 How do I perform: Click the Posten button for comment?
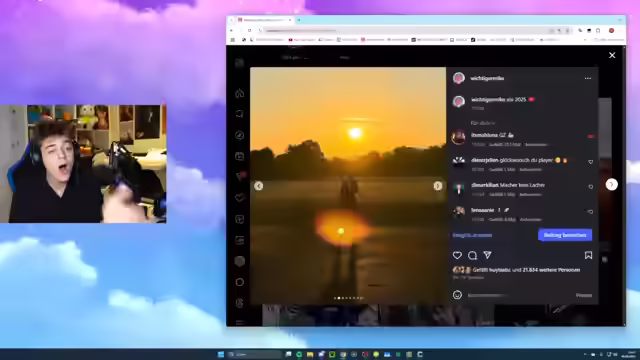(584, 295)
